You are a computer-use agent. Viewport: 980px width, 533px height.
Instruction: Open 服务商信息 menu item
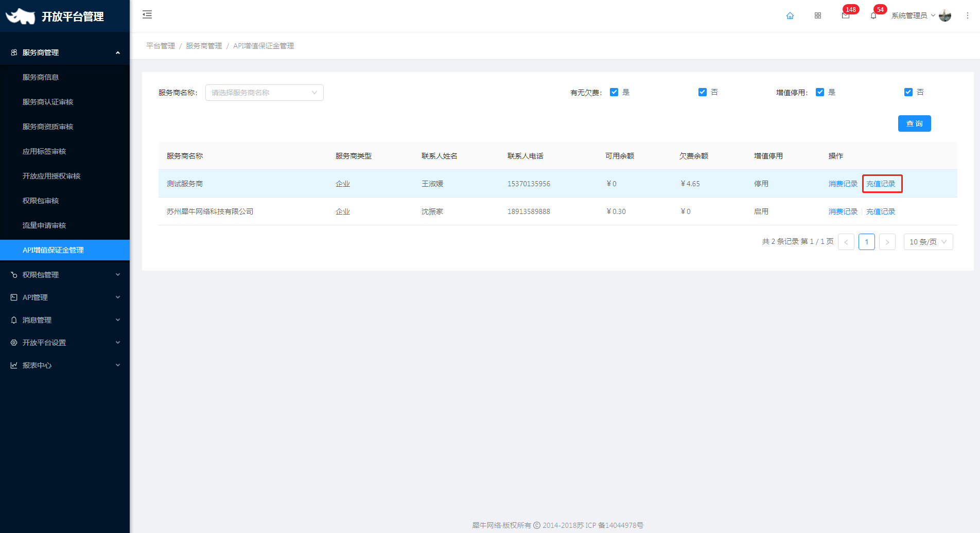pyautogui.click(x=65, y=77)
